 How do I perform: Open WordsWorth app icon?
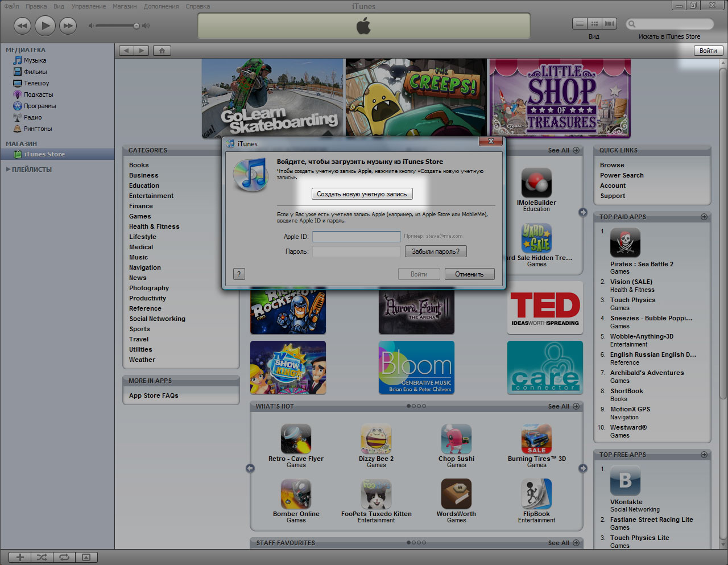click(456, 494)
